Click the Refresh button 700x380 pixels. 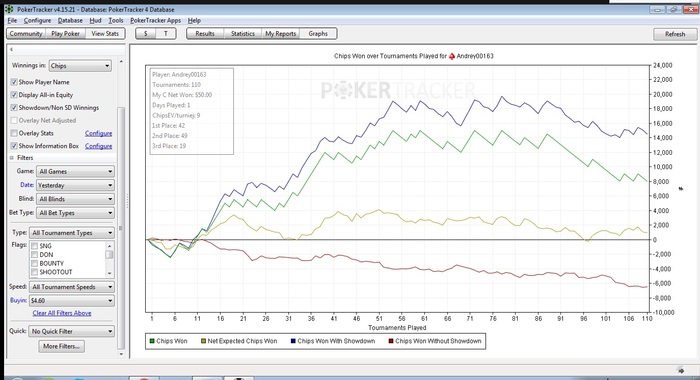[675, 34]
